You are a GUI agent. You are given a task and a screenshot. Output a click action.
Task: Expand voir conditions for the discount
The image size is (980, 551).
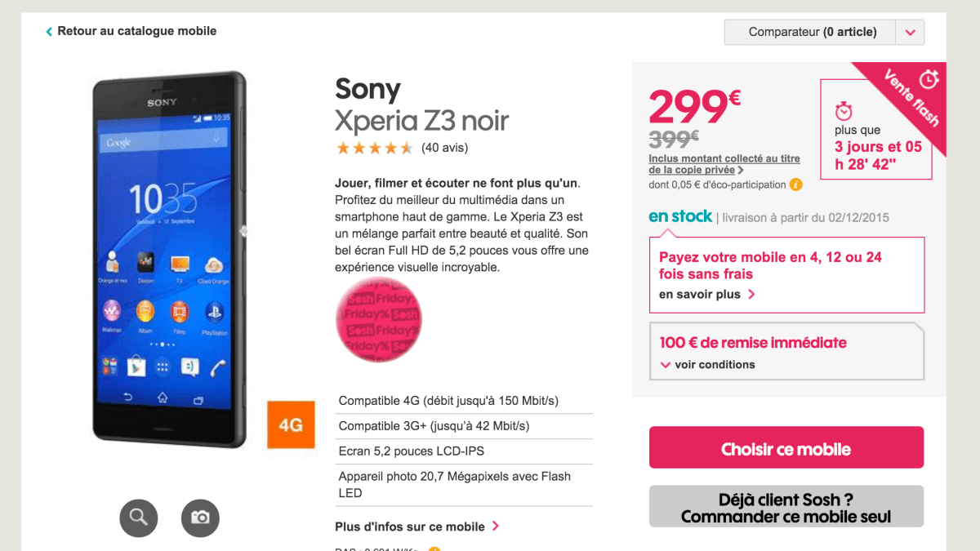point(707,365)
